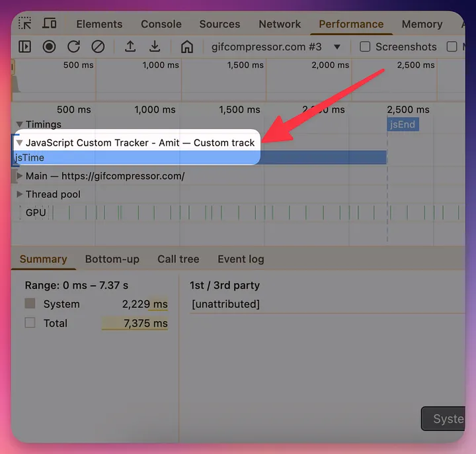Expand the Thread pool track
The width and height of the screenshot is (476, 454).
(x=20, y=195)
